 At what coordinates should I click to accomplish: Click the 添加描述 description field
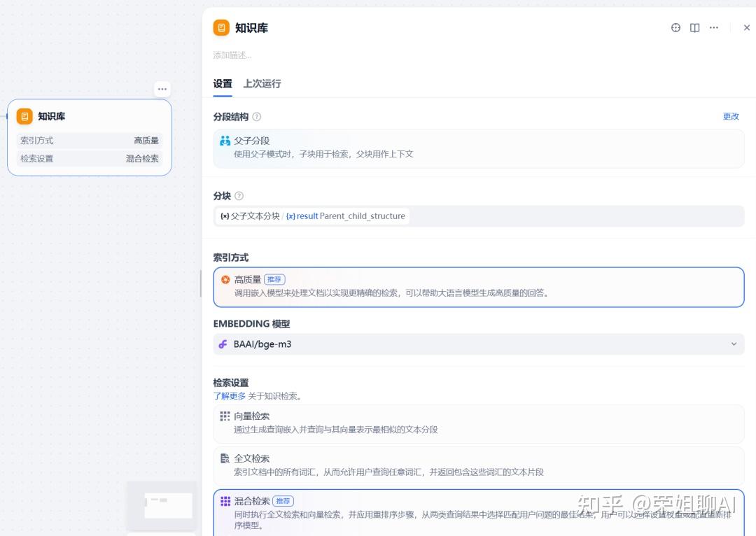point(232,55)
